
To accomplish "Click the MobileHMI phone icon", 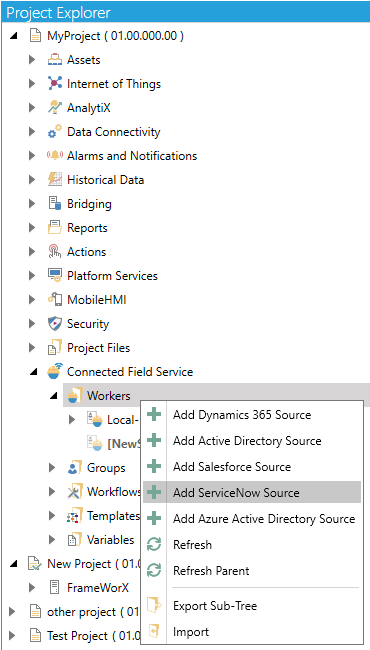I will [x=55, y=300].
